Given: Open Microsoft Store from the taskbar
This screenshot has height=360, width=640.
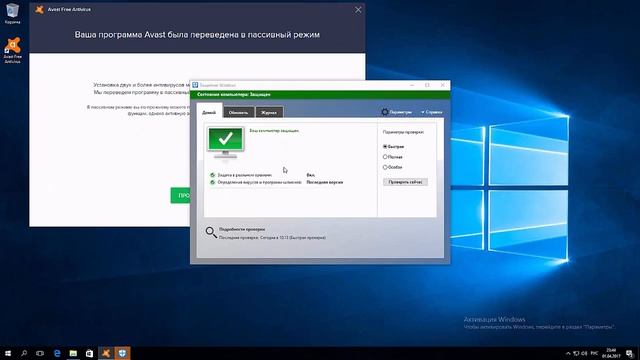Looking at the screenshot, I should click(89, 353).
